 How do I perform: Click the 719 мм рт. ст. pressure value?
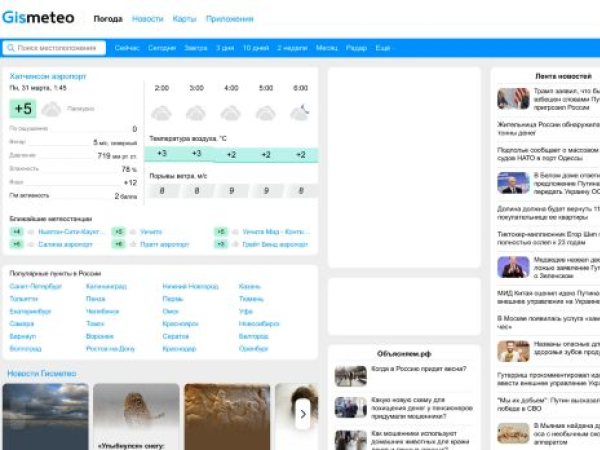coord(117,156)
